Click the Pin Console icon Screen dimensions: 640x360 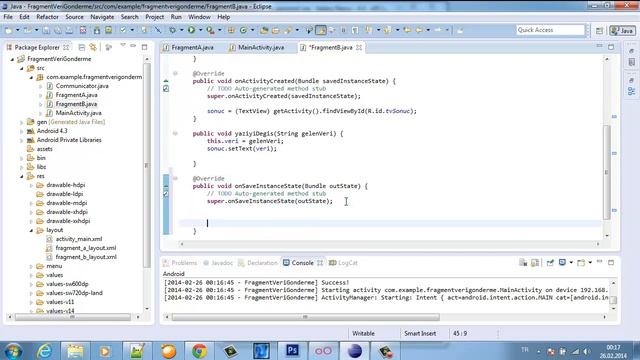coord(550,262)
